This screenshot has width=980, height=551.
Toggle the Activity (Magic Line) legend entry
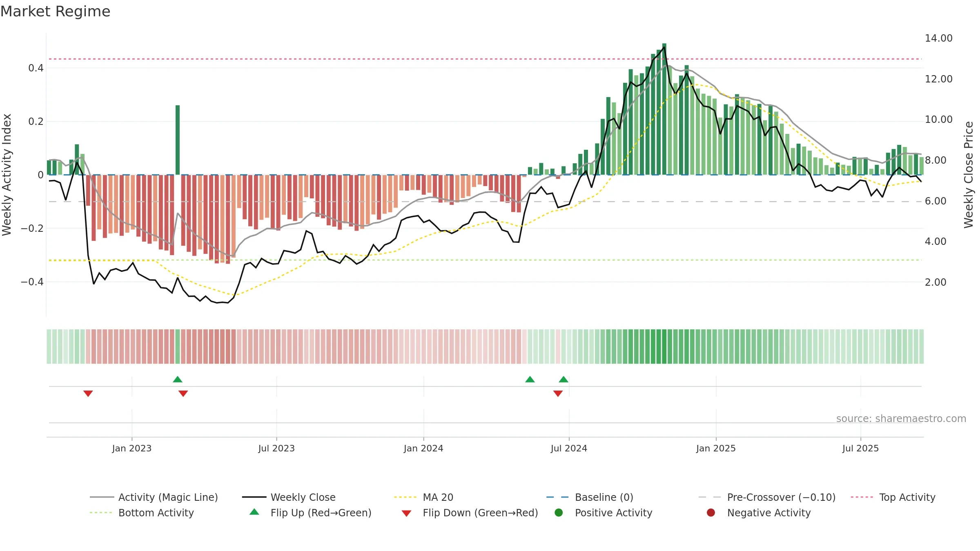click(x=154, y=497)
